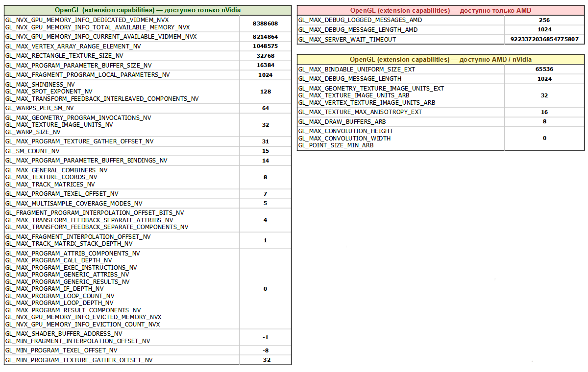Click the AMD / nVidia OpenGL table header

441,59
